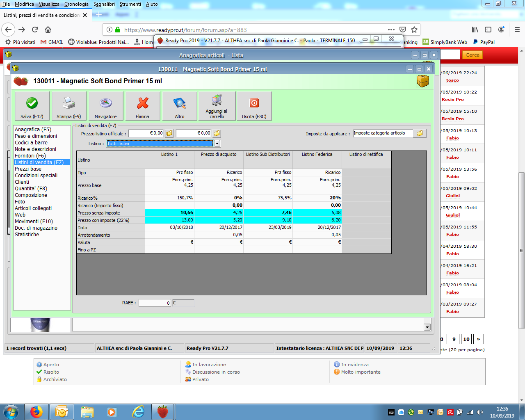Click the RAEE input field
525x420 pixels.
(155, 303)
